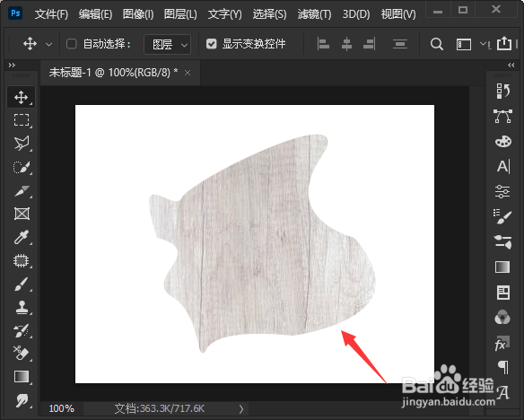Select the History Brush tool

pos(21,330)
